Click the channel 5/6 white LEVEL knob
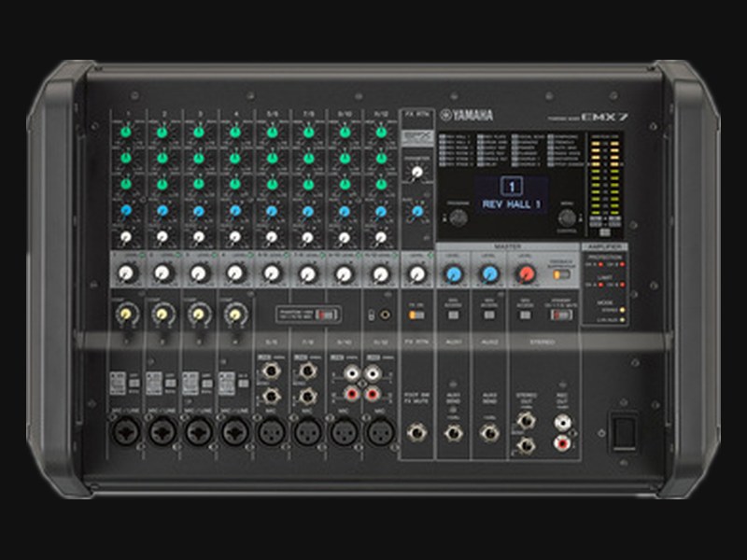This screenshot has width=747, height=560. point(272,273)
